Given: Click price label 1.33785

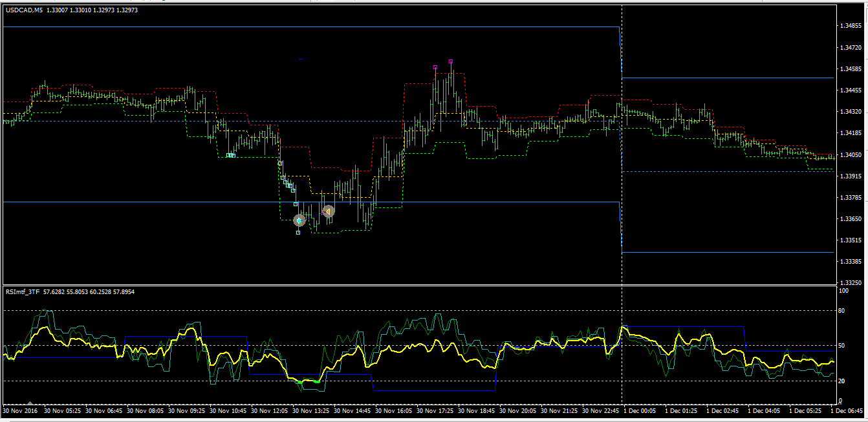Looking at the screenshot, I should point(850,198).
